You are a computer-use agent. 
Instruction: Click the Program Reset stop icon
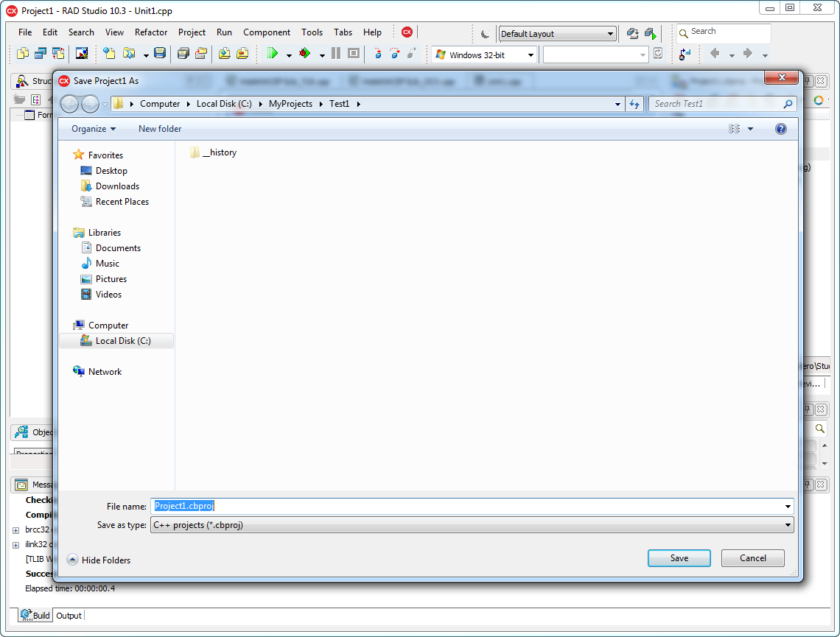click(354, 54)
